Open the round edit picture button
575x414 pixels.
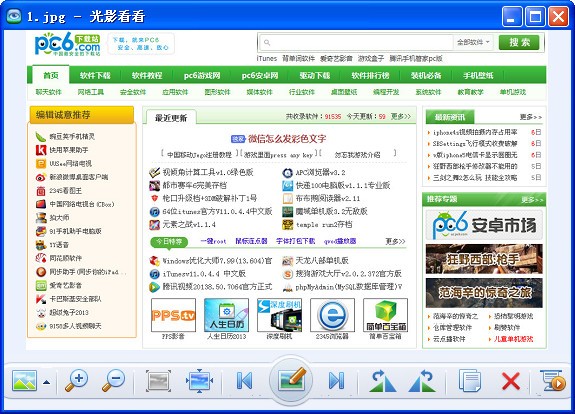click(291, 380)
